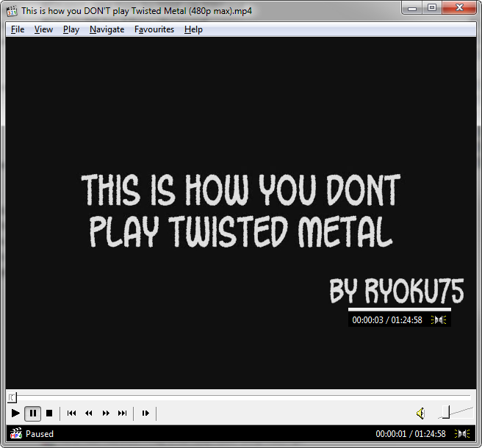Stop the video with Stop button
Screen dimensions: 482x448
click(49, 413)
